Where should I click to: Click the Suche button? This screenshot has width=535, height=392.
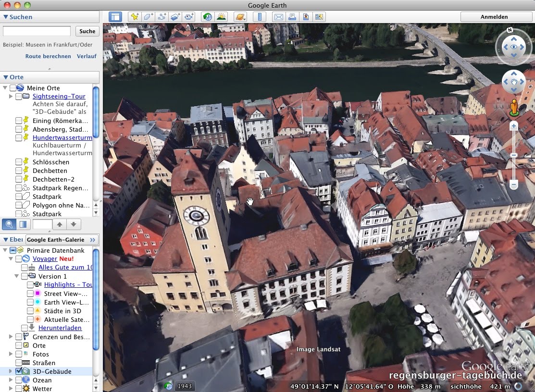click(x=87, y=31)
